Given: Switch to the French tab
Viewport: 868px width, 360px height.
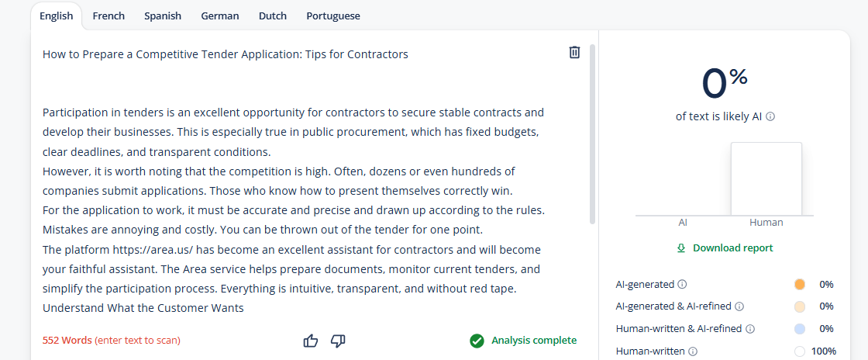Looking at the screenshot, I should point(108,16).
